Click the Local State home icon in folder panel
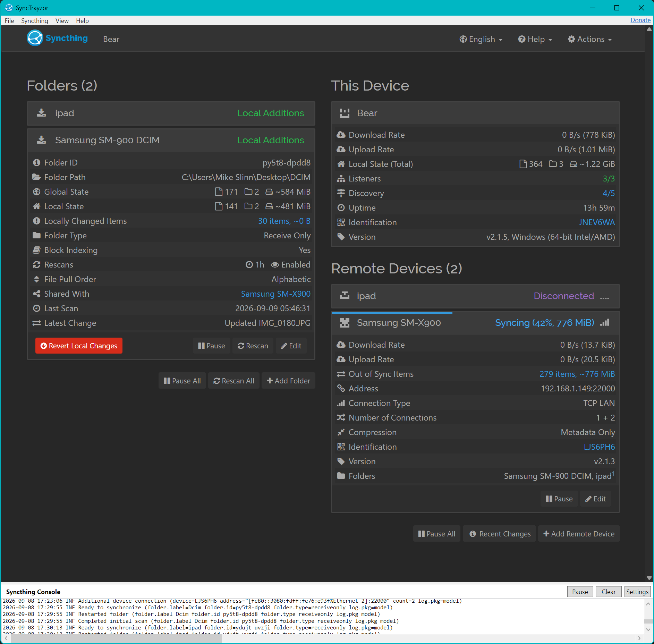The width and height of the screenshot is (654, 644). pos(36,206)
